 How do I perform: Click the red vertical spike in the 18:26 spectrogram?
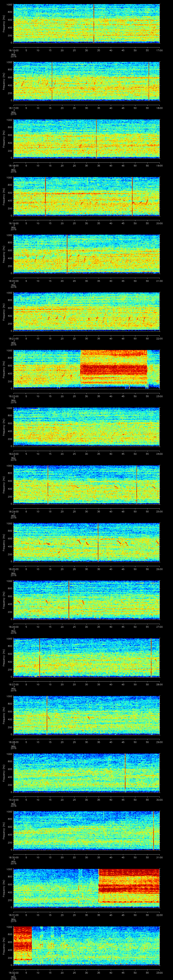[69, 600]
